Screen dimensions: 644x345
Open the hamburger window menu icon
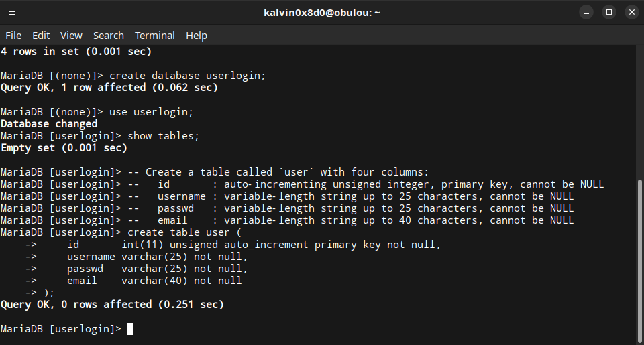click(12, 12)
